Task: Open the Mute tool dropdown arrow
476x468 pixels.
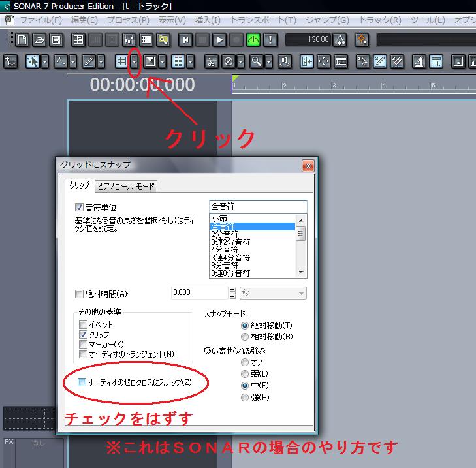Action: (241, 61)
